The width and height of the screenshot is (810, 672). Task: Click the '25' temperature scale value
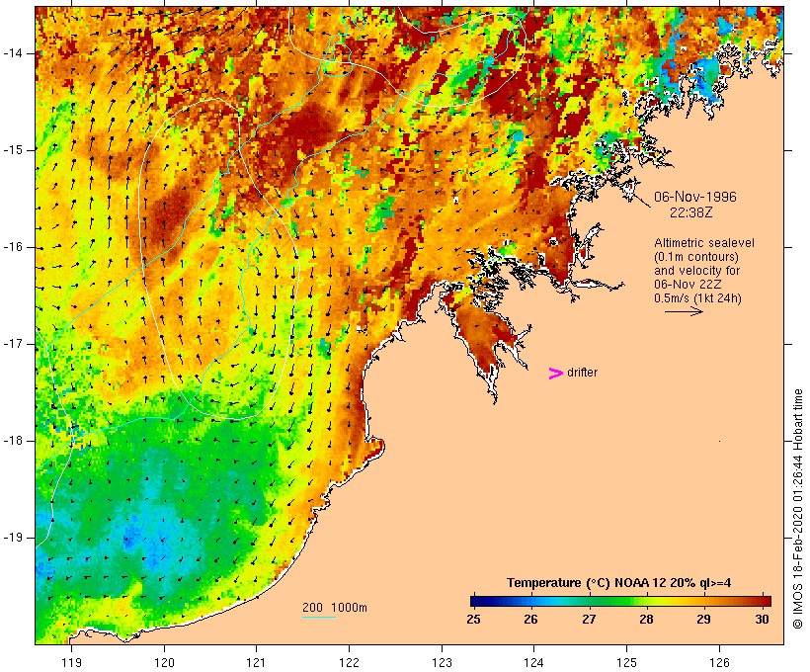(473, 619)
